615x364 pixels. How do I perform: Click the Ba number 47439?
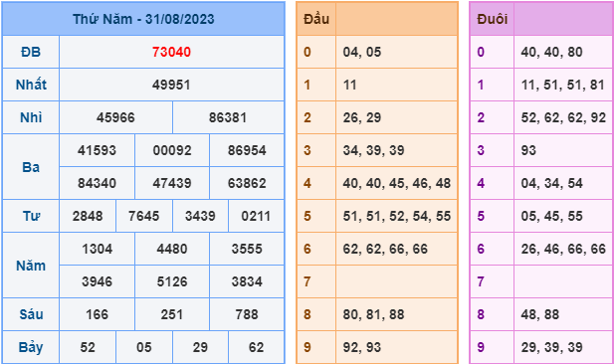click(172, 183)
